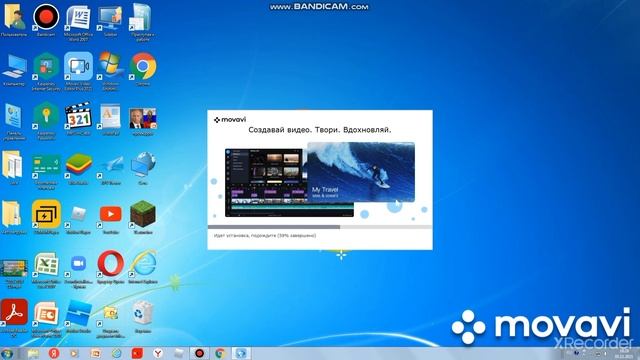
Task: Switch to Chrome in the taskbar
Action: (x=220, y=353)
